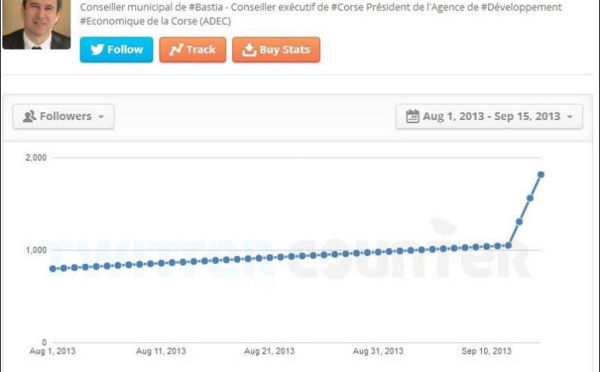Viewport: 600px width, 372px height.
Task: Click the Twitter Counter watermark logo
Action: [x=287, y=255]
